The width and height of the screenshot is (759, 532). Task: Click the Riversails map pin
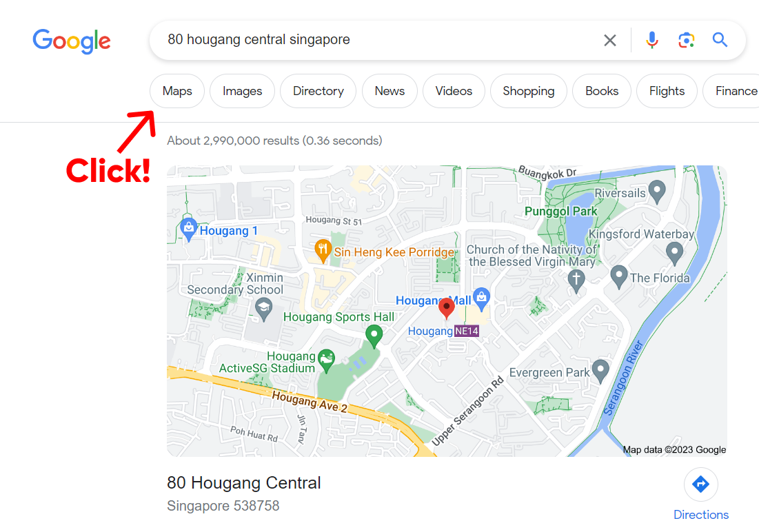point(657,192)
